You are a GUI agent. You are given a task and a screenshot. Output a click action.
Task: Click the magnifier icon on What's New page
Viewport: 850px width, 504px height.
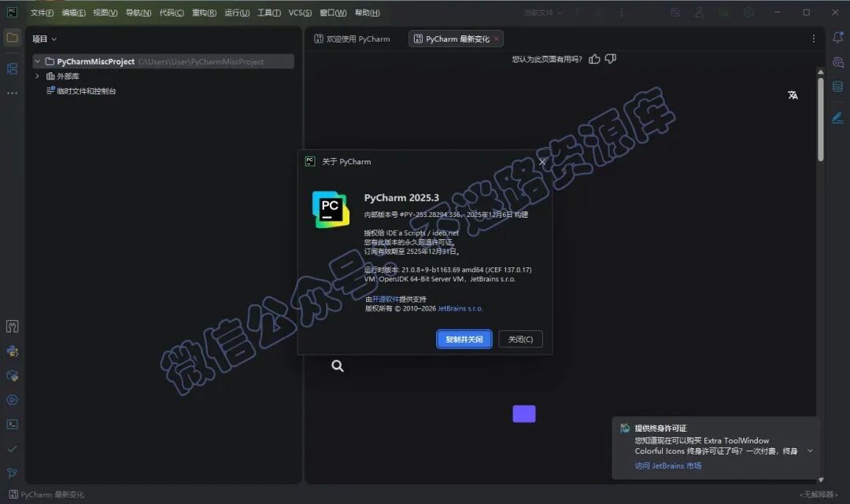point(337,366)
